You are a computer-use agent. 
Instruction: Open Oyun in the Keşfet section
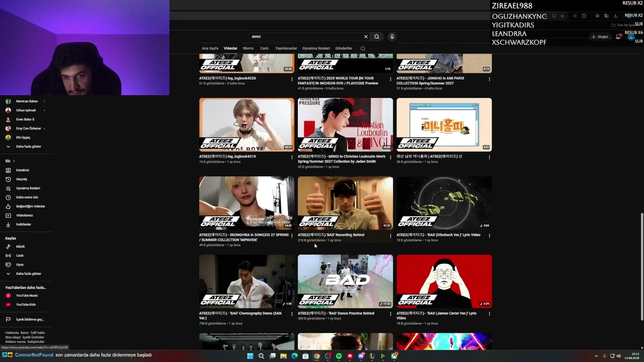20,264
